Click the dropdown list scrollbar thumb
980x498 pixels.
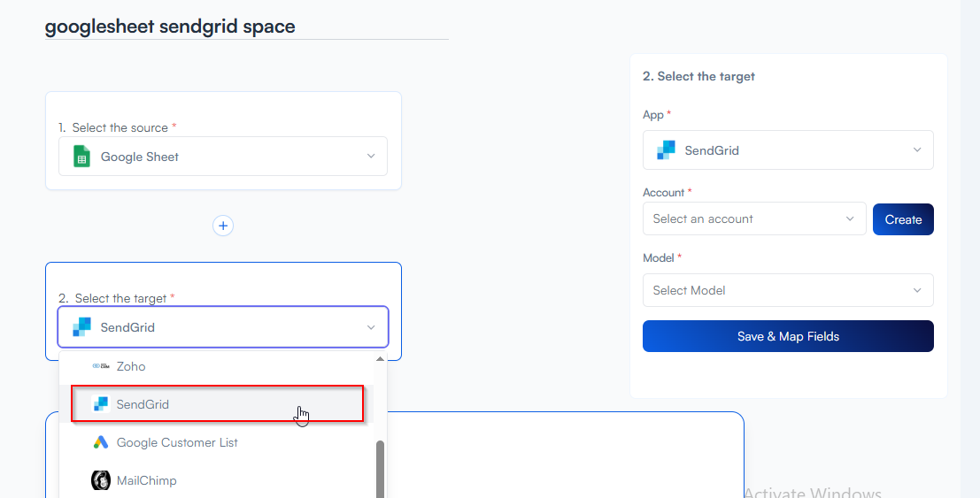(x=381, y=469)
